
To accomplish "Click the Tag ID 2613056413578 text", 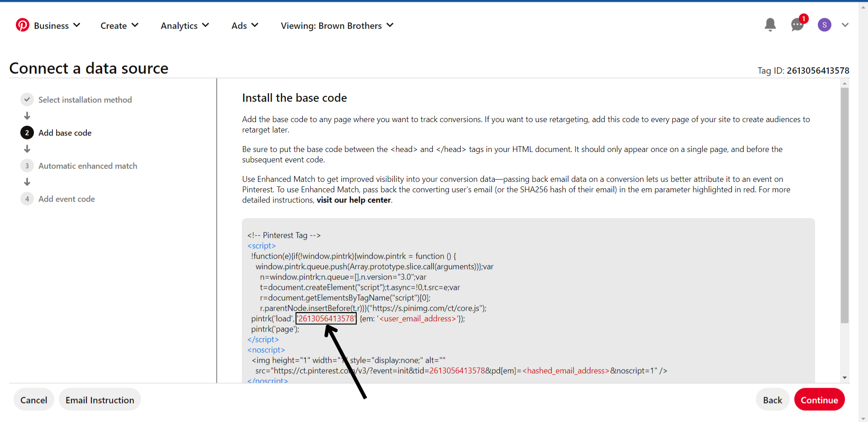I will pyautogui.click(x=803, y=71).
